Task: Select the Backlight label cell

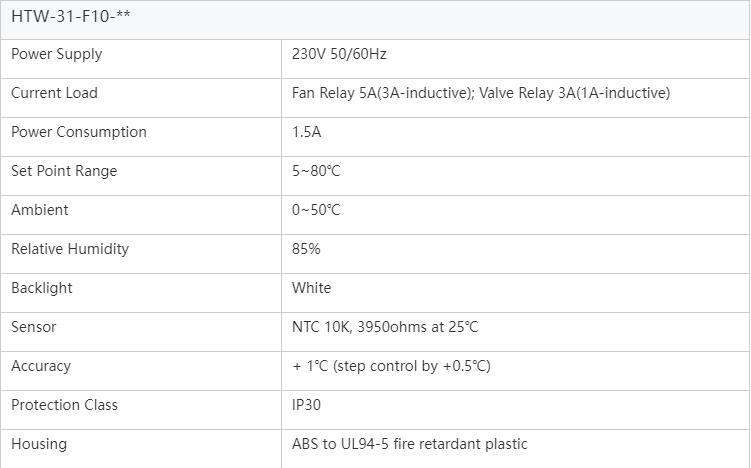Action: [42, 288]
